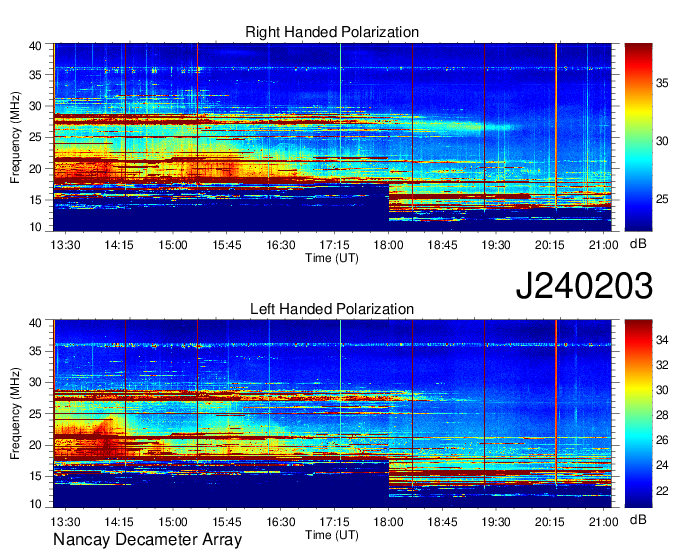Viewport: 680px width, 552px height.
Task: Click the 10 MHz tick on top plot
Action: (35, 227)
